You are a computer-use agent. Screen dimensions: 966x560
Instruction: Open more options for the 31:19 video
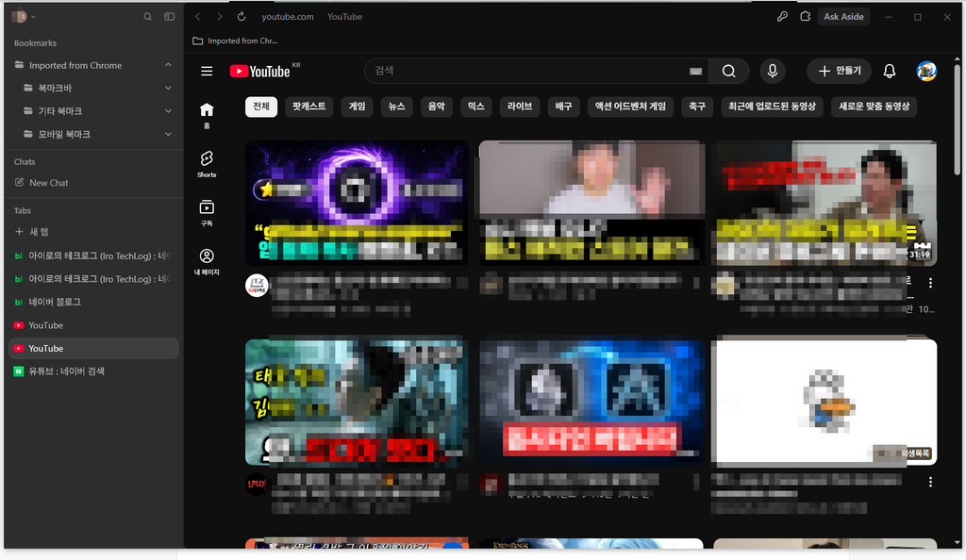pyautogui.click(x=930, y=283)
